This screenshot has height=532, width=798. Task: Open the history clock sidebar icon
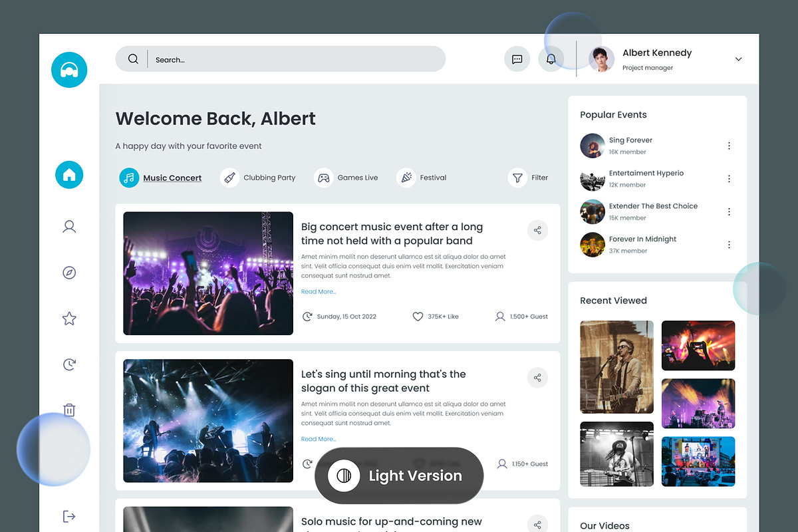click(69, 364)
